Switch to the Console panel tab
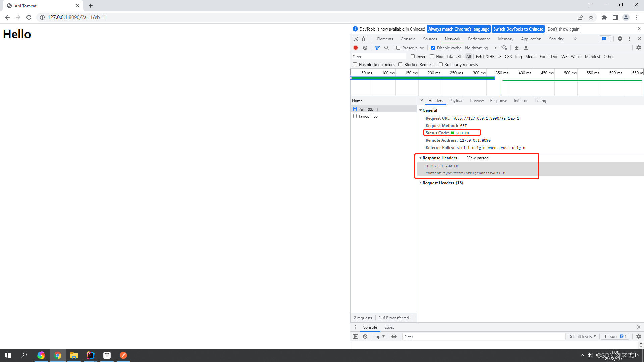This screenshot has height=362, width=644. [x=408, y=39]
